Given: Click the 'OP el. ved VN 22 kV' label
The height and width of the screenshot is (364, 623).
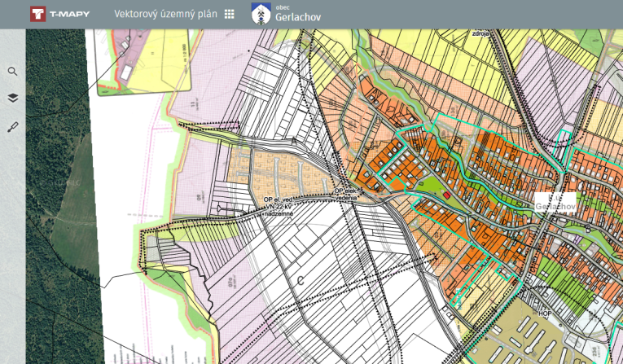Looking at the screenshot, I should [279, 207].
